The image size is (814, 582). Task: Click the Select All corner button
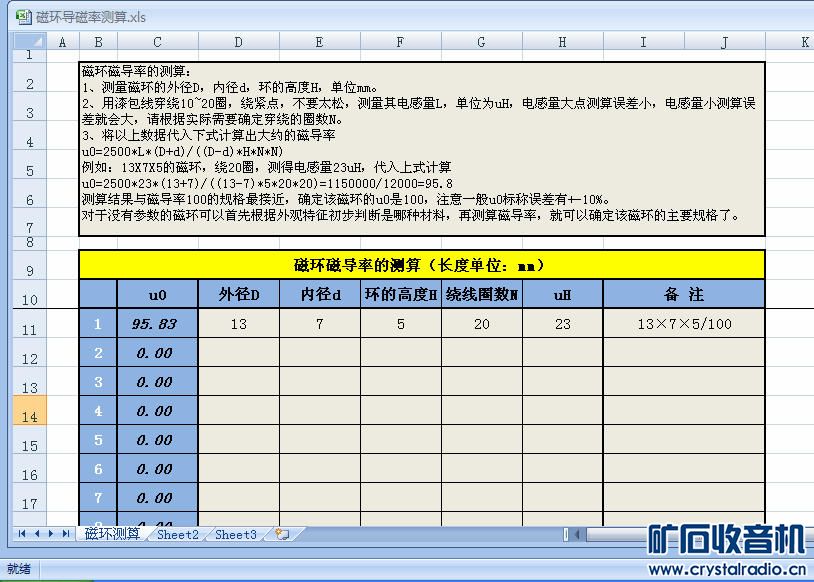[30, 41]
